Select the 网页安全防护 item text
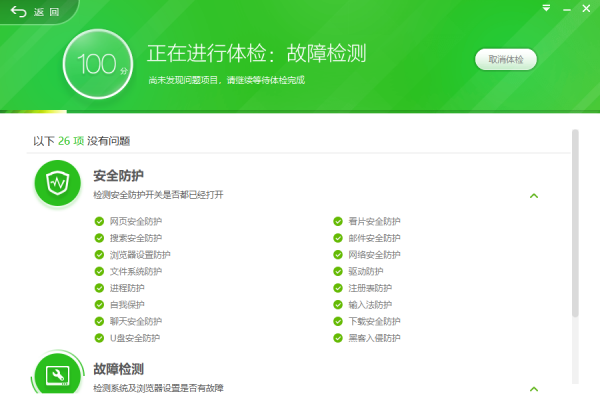600x400 pixels. [136, 221]
